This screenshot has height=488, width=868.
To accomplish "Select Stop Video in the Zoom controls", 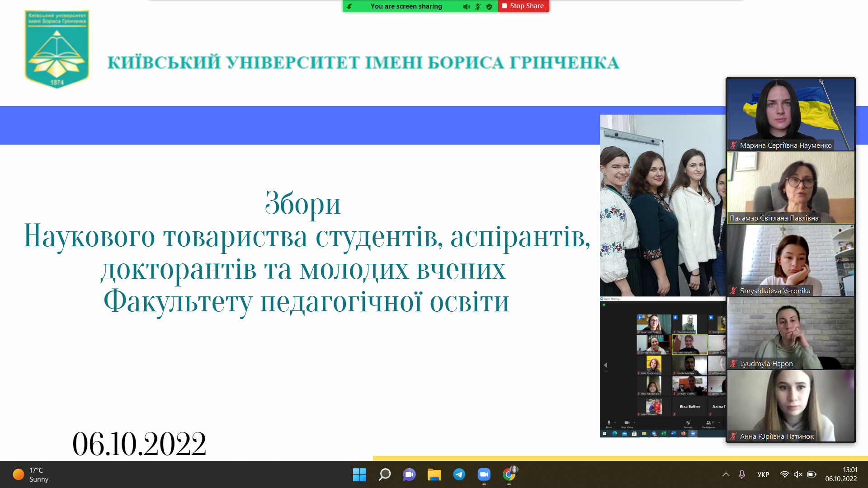I will (627, 423).
